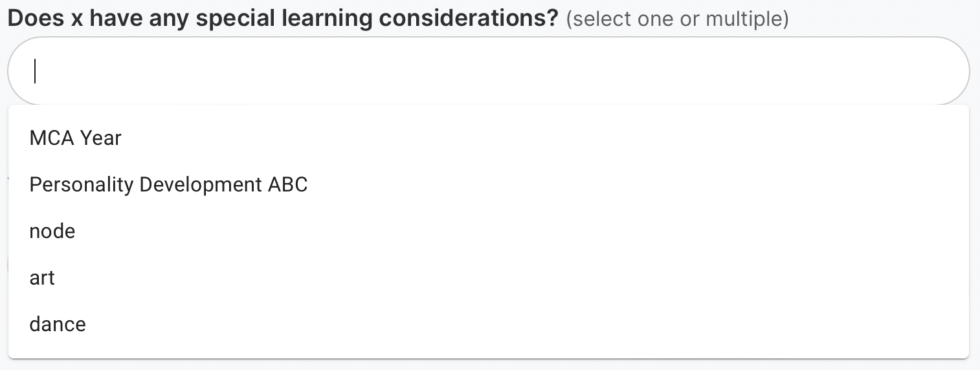Image resolution: width=980 pixels, height=370 pixels.
Task: Add art as a learning consideration
Action: [x=42, y=278]
